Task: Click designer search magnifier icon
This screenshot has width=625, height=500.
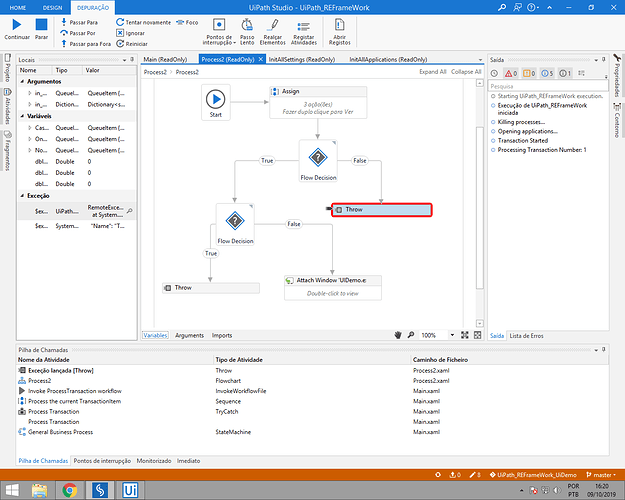Action: 411,335
